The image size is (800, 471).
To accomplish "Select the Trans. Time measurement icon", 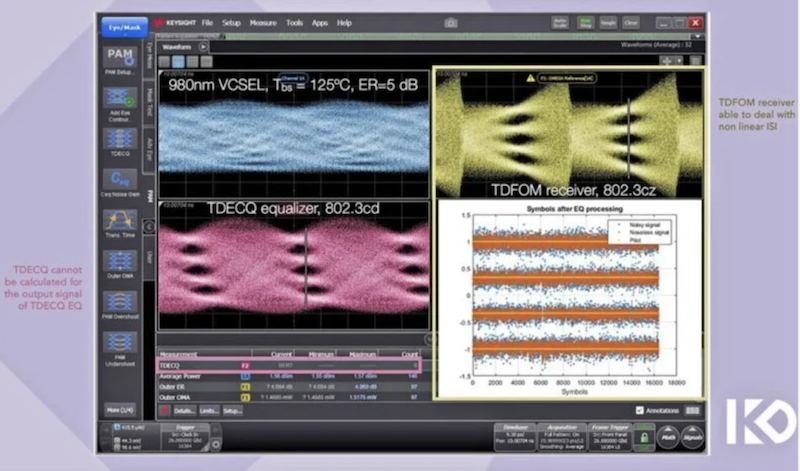I will pos(120,220).
